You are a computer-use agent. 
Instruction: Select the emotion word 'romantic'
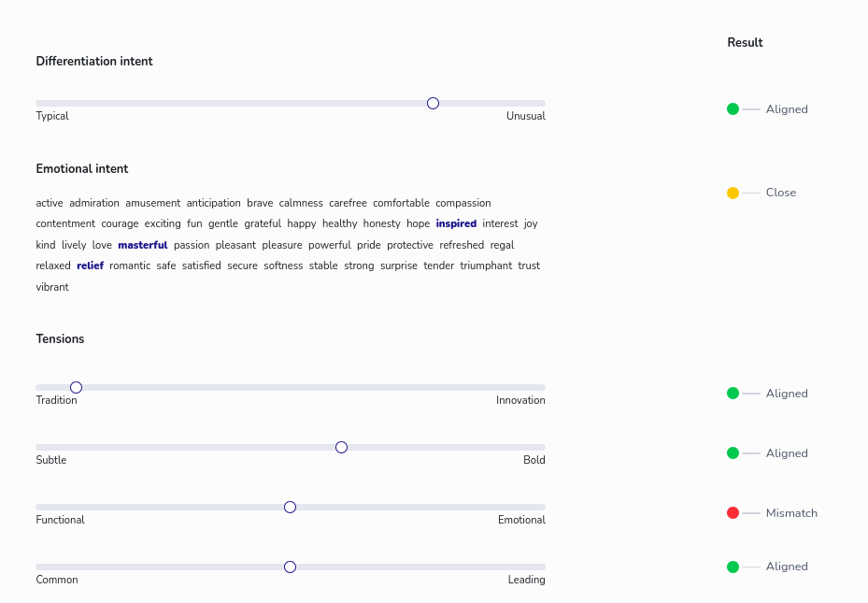point(130,266)
